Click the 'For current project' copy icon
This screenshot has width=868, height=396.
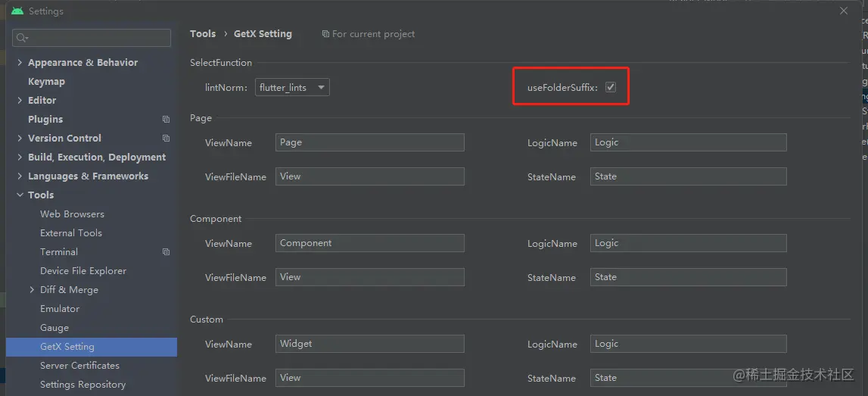tap(325, 34)
